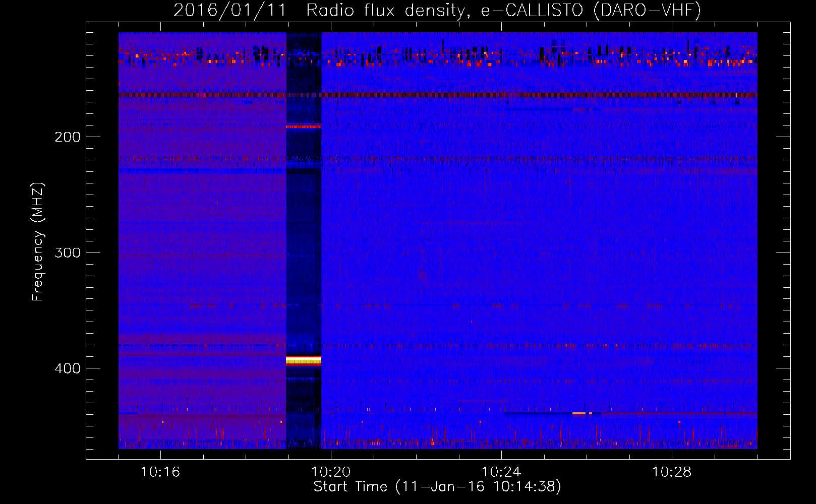Click the 10:20 time tick label
The height and width of the screenshot is (504, 816).
coord(331,472)
